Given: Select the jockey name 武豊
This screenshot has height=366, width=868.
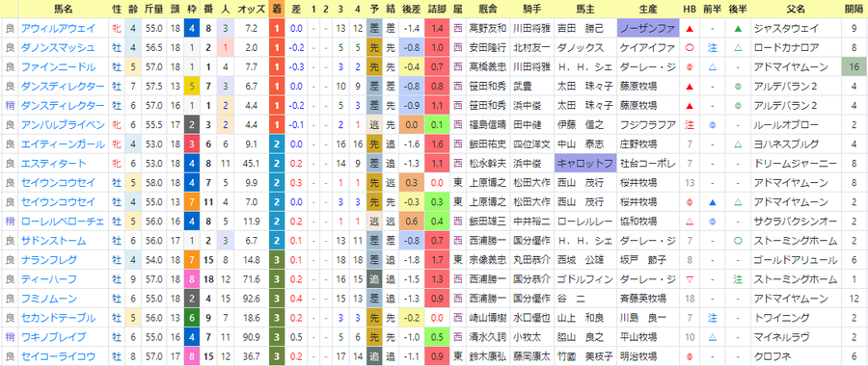Looking at the screenshot, I should pyautogui.click(x=522, y=87).
